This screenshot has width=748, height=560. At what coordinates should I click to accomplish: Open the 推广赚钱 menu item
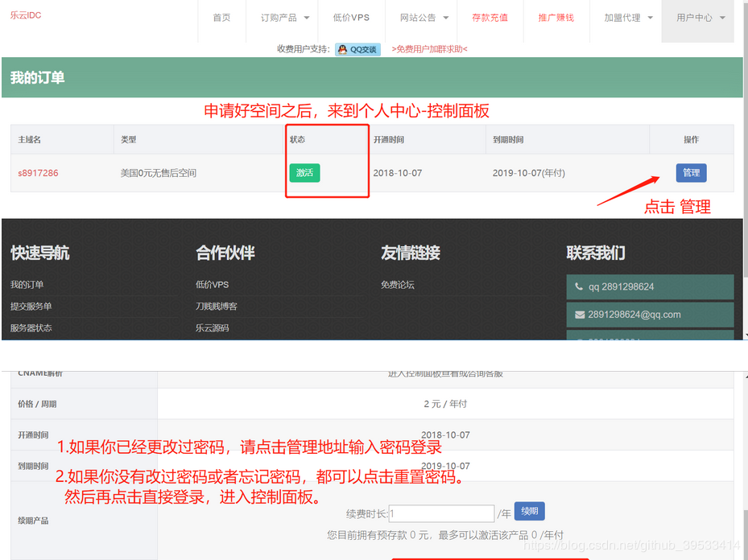pos(556,18)
